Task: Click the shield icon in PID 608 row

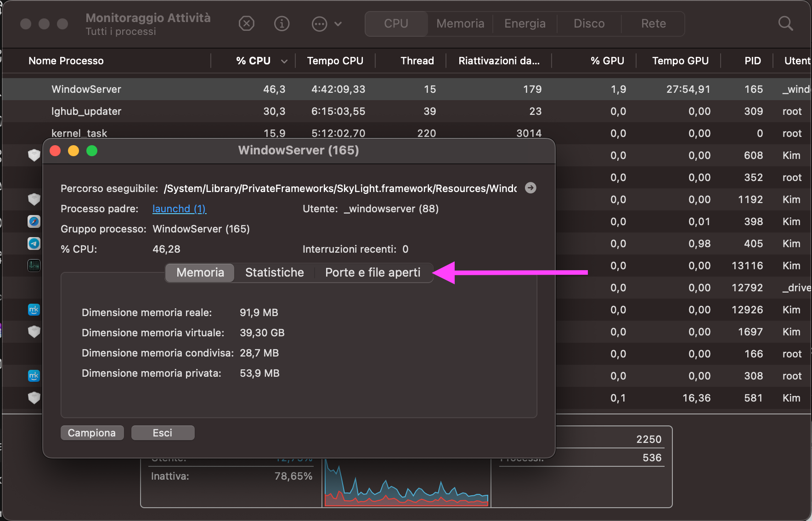Action: click(34, 155)
